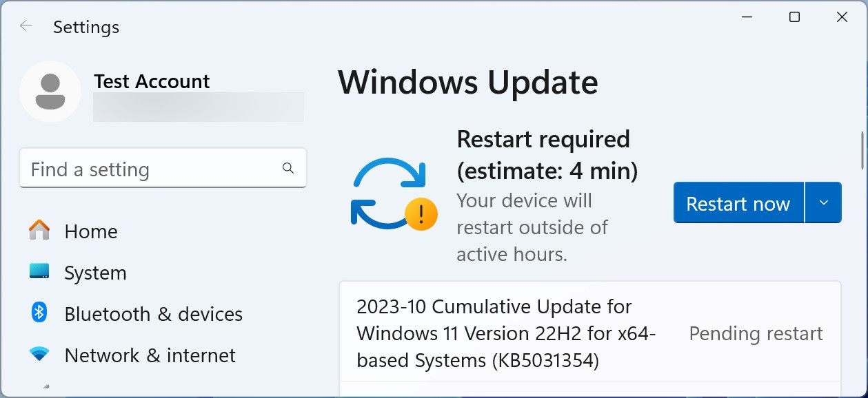Click the Home icon in sidebar
The image size is (868, 398).
click(x=39, y=231)
